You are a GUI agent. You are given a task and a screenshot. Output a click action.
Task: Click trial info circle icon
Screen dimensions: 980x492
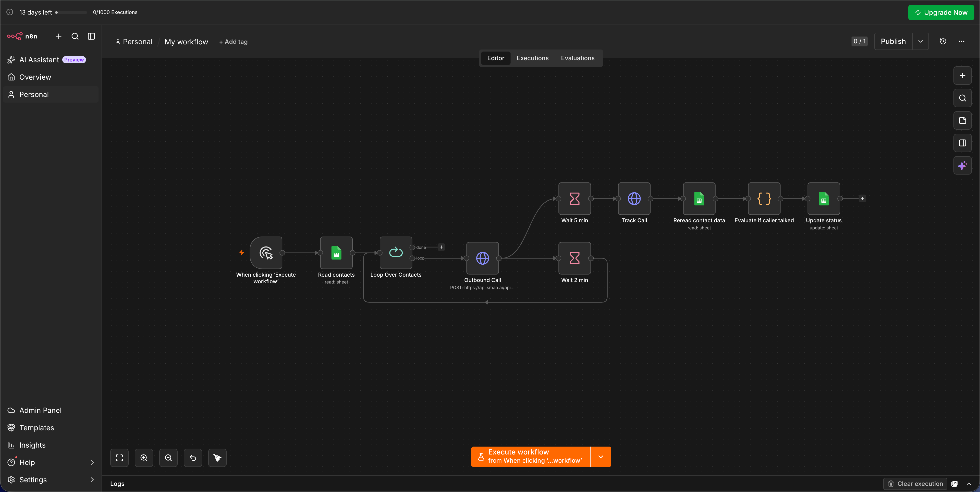coord(10,12)
